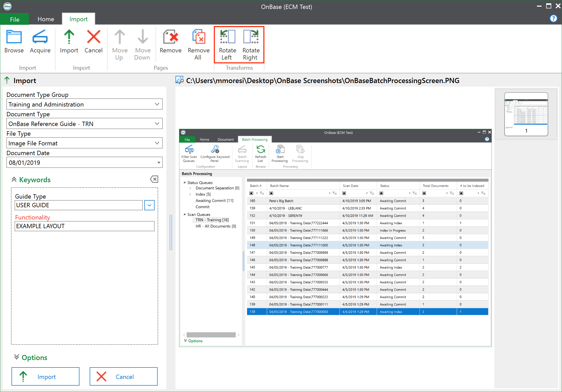Click the Remove All pages icon

click(x=199, y=37)
